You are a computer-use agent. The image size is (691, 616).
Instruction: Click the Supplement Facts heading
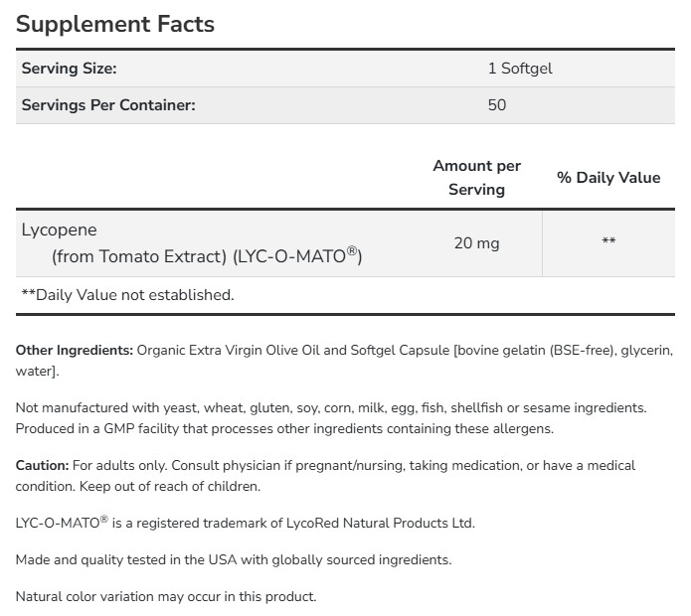(x=115, y=24)
